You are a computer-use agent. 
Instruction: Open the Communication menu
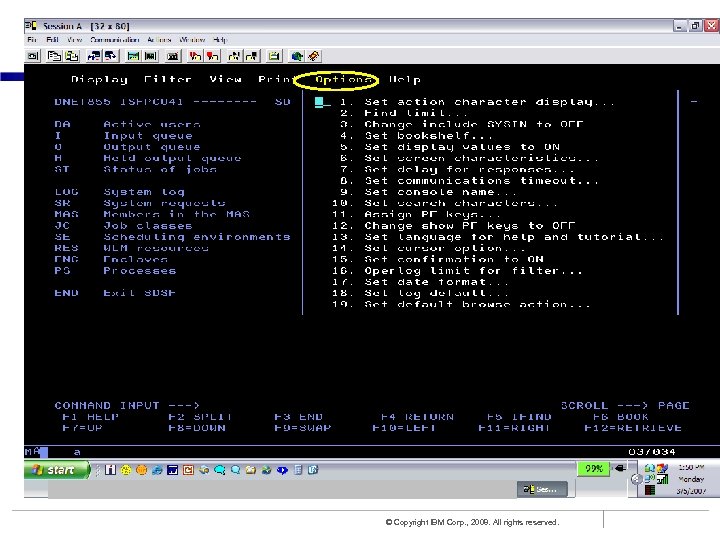tap(114, 40)
